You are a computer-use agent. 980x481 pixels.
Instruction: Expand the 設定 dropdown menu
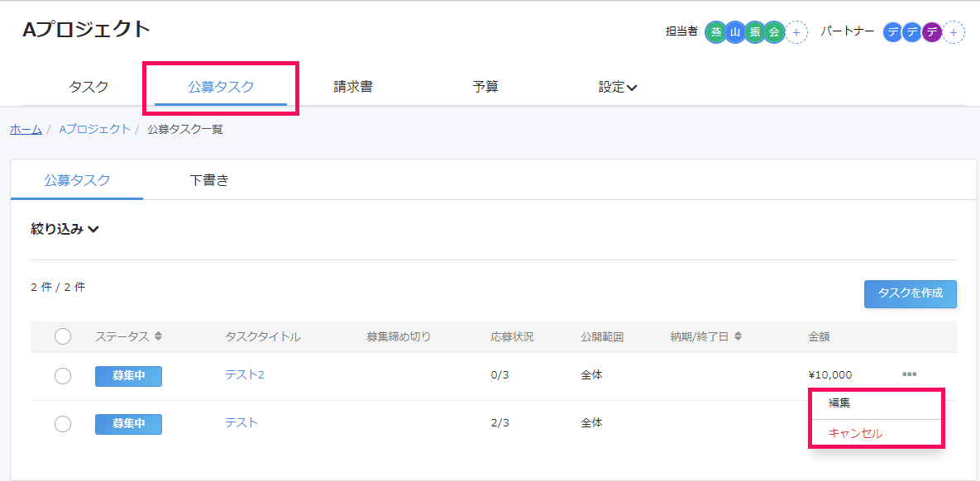click(x=618, y=88)
